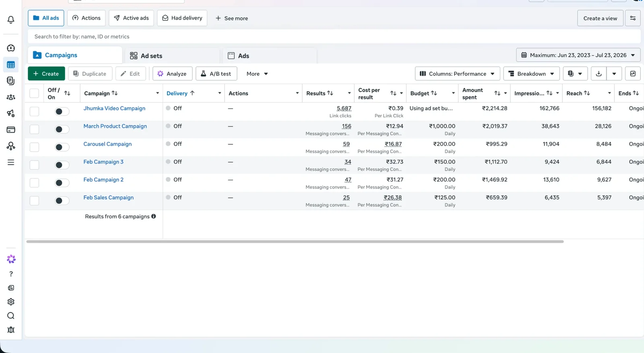Toggle the Carousel Campaign on/off switch

point(62,147)
